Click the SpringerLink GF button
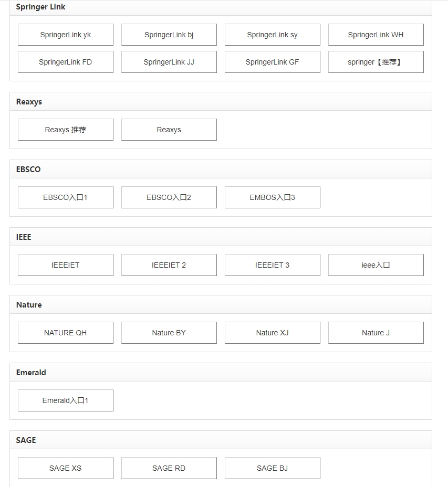This screenshot has height=487, width=448. (273, 62)
